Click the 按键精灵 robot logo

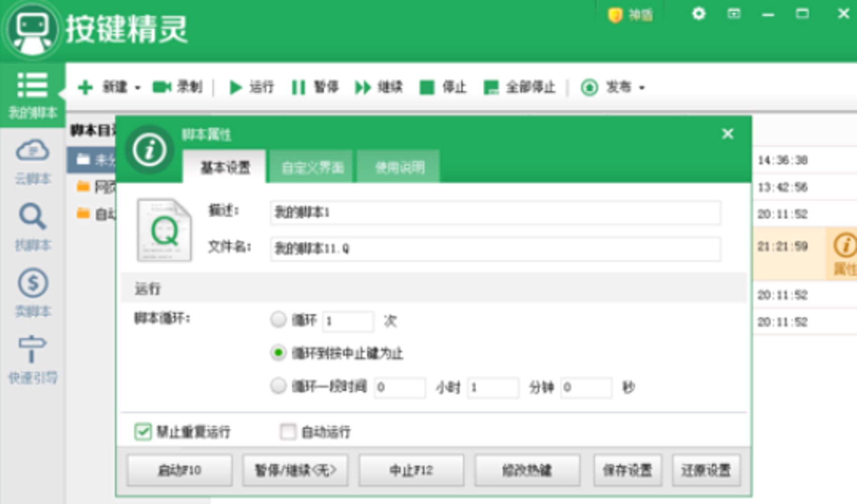(x=31, y=30)
